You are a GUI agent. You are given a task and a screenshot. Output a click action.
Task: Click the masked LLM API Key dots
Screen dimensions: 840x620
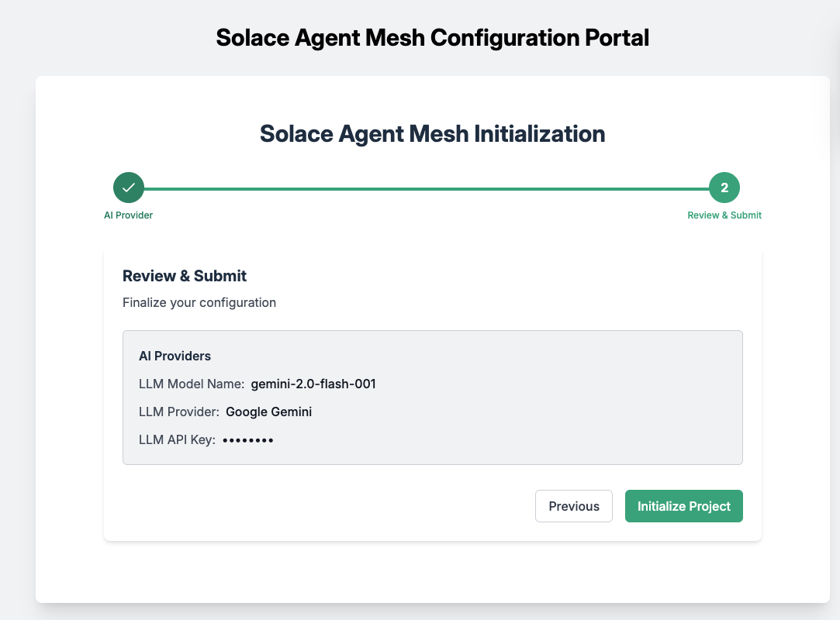[x=248, y=440]
